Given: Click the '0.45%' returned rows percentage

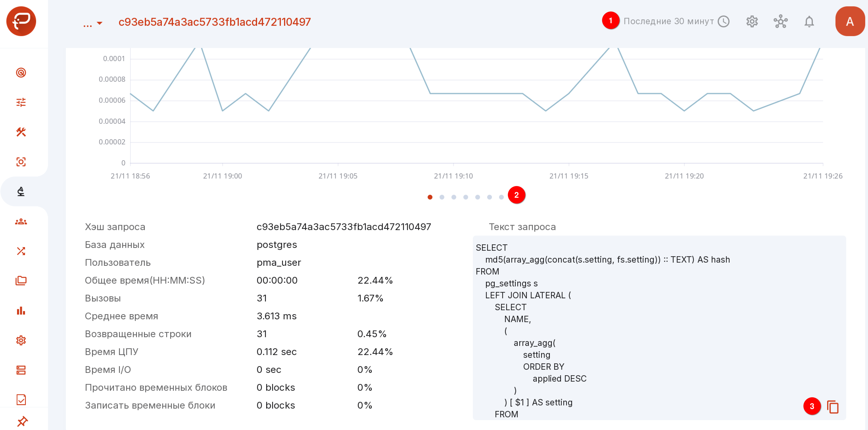Looking at the screenshot, I should coord(372,334).
